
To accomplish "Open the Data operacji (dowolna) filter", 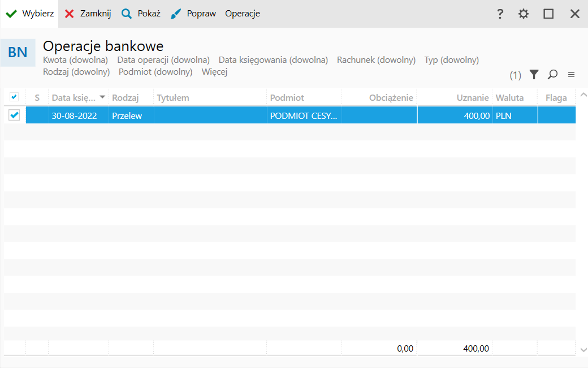I will coord(163,60).
